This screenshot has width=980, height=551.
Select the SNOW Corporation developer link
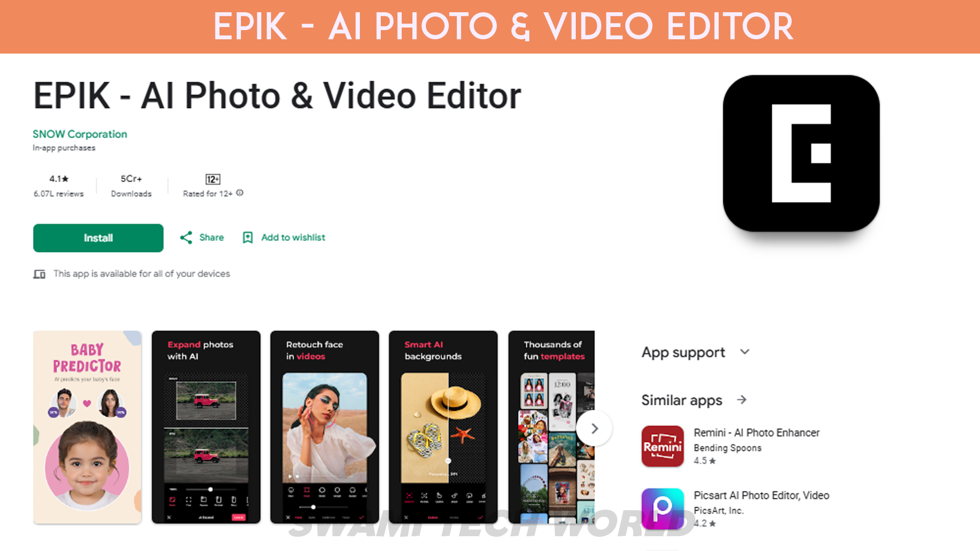click(x=80, y=134)
